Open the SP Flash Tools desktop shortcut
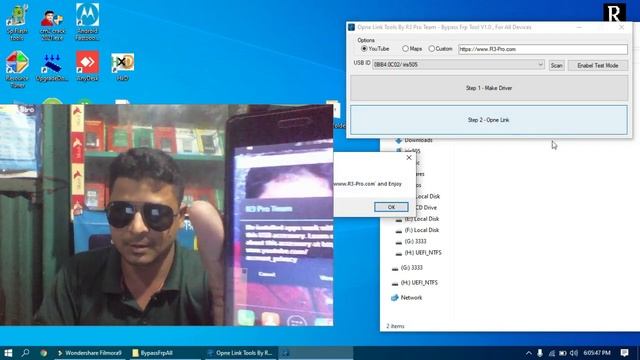The height and width of the screenshot is (360, 640). coord(17,22)
